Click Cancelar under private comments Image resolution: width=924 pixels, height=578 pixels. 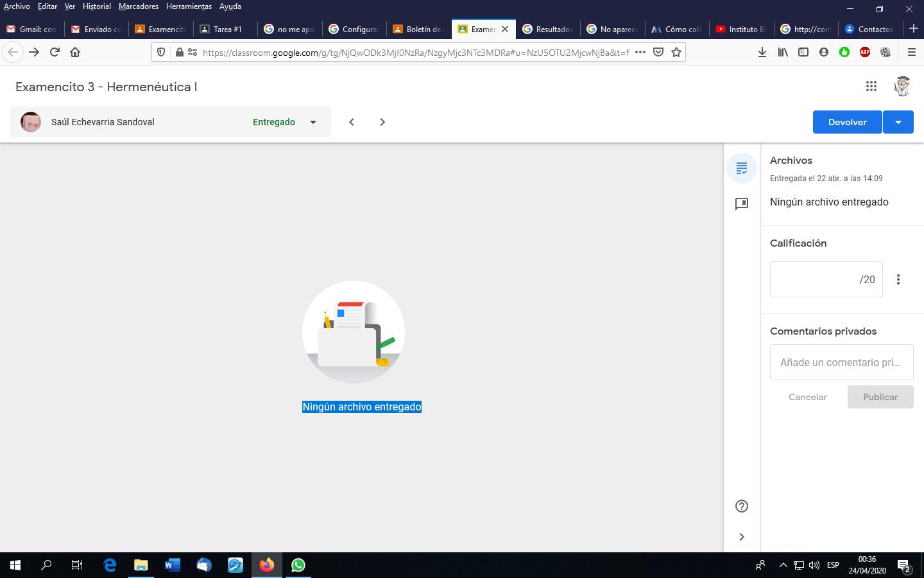click(x=807, y=397)
